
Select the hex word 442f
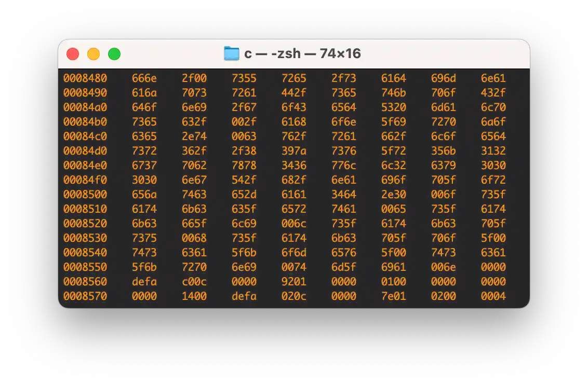(x=294, y=93)
